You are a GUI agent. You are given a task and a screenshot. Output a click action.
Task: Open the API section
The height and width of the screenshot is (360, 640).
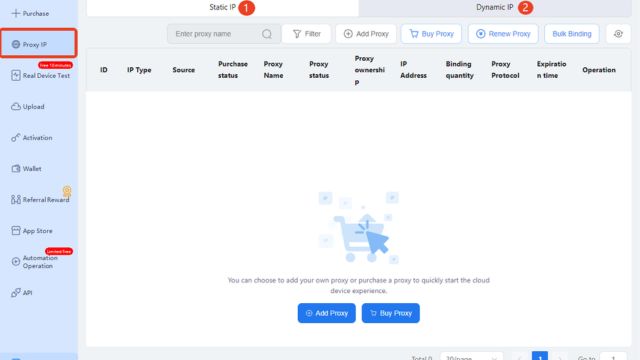(x=22, y=293)
